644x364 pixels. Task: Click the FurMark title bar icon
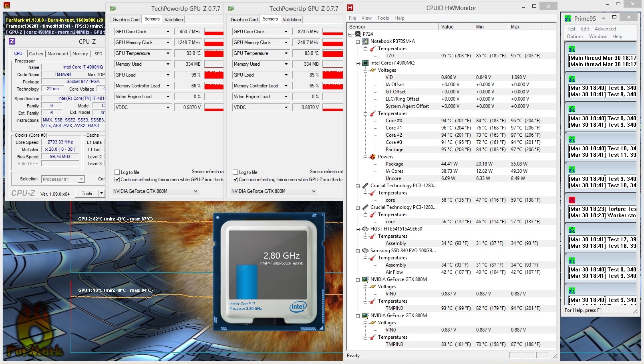pos(6,5)
